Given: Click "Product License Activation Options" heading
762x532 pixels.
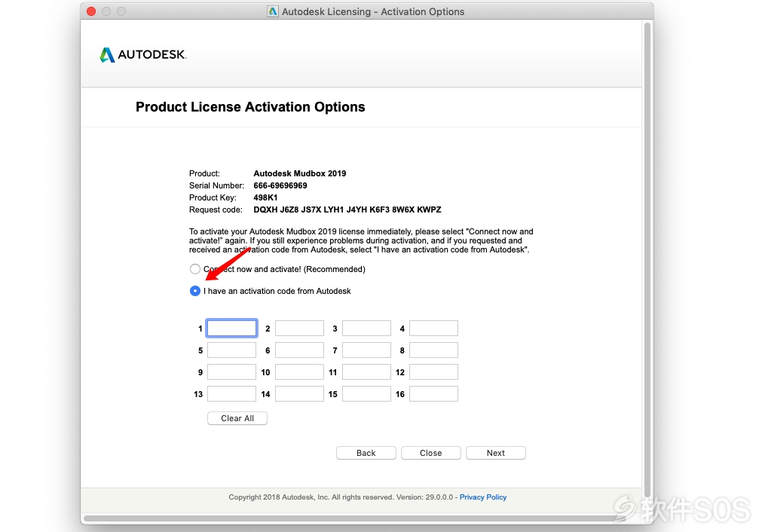Looking at the screenshot, I should point(250,107).
